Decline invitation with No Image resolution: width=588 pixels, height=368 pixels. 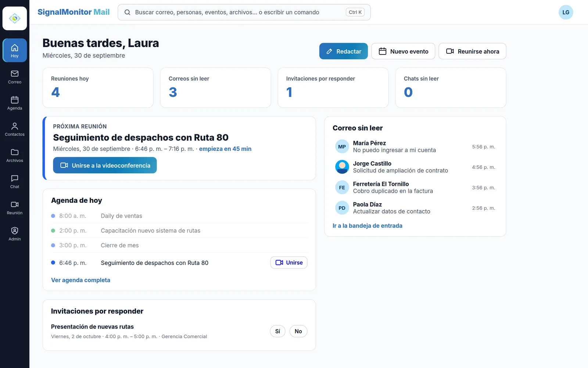coord(298,331)
